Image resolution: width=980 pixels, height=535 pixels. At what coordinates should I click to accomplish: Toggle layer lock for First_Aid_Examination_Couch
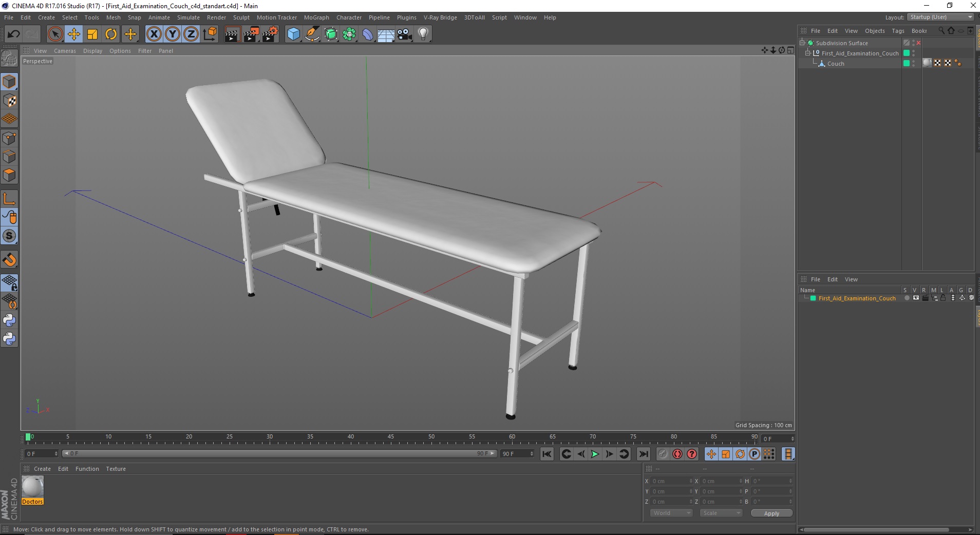[x=944, y=298]
